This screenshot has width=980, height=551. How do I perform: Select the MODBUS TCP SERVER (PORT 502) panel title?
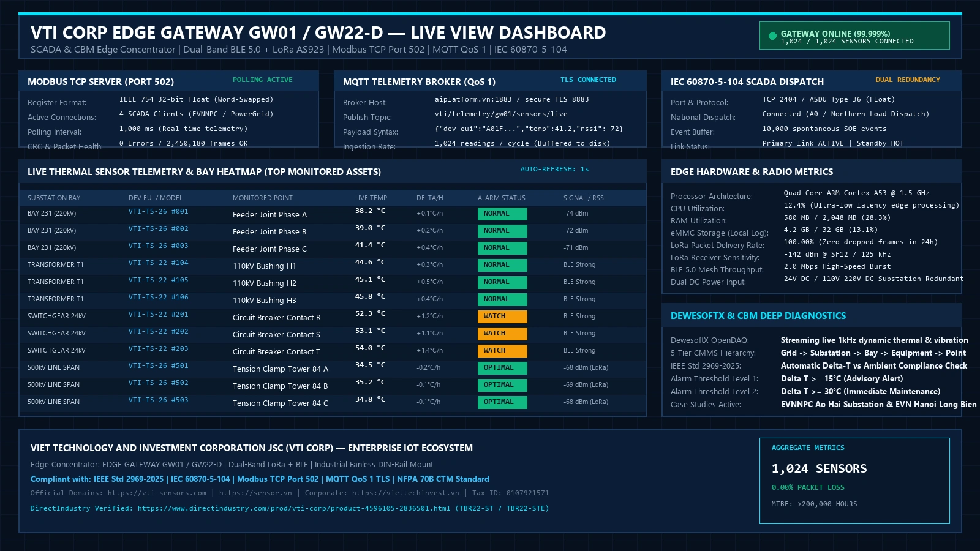100,82
